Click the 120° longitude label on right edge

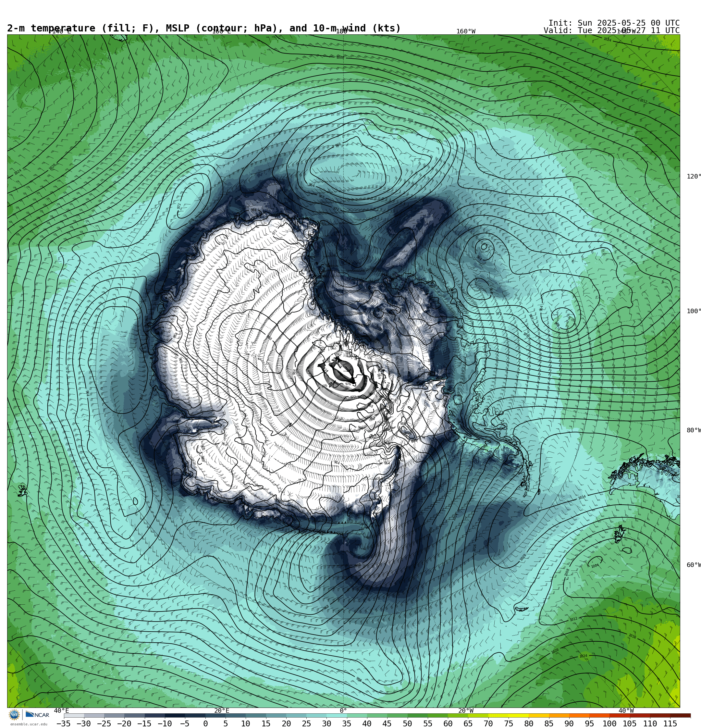694,177
